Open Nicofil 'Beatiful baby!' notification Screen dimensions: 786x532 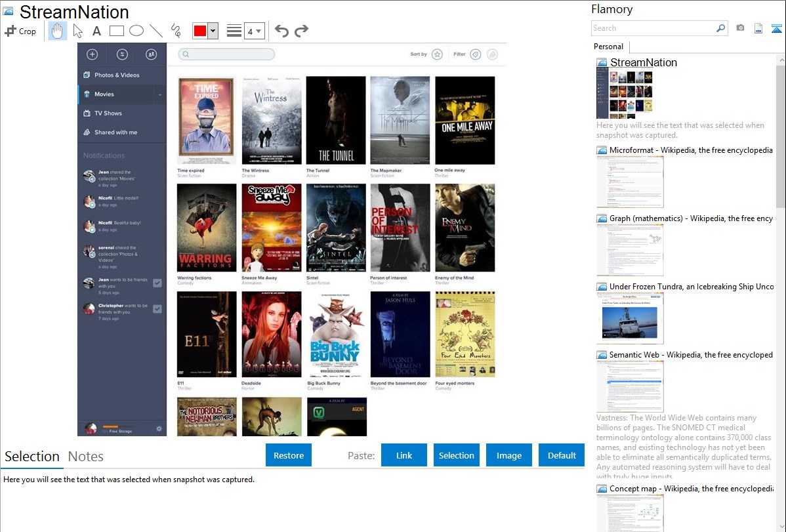(x=122, y=226)
